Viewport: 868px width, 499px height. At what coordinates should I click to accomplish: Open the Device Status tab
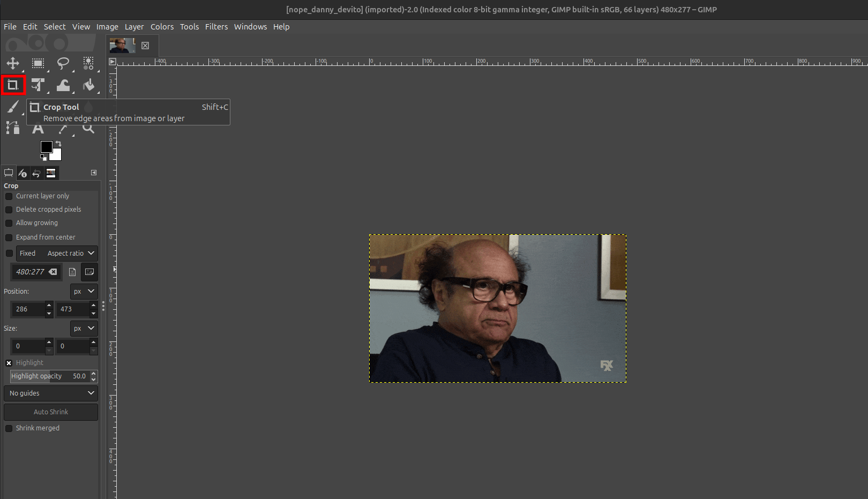click(x=23, y=173)
